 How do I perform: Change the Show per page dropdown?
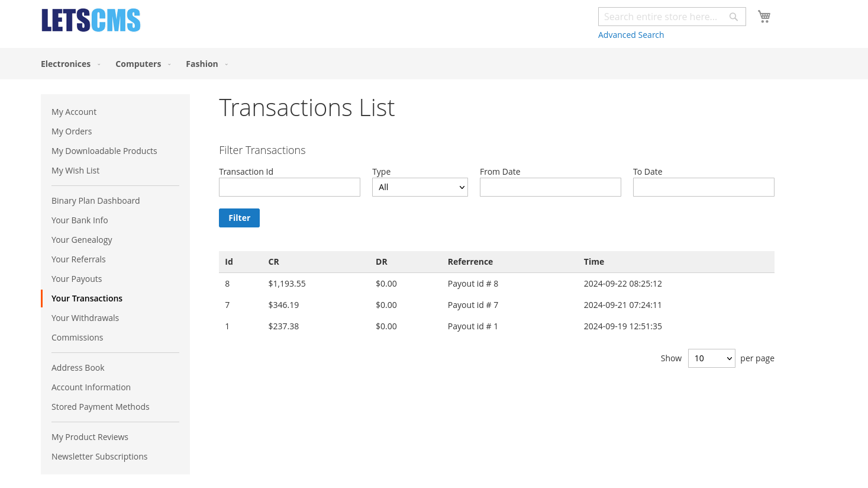(x=711, y=358)
